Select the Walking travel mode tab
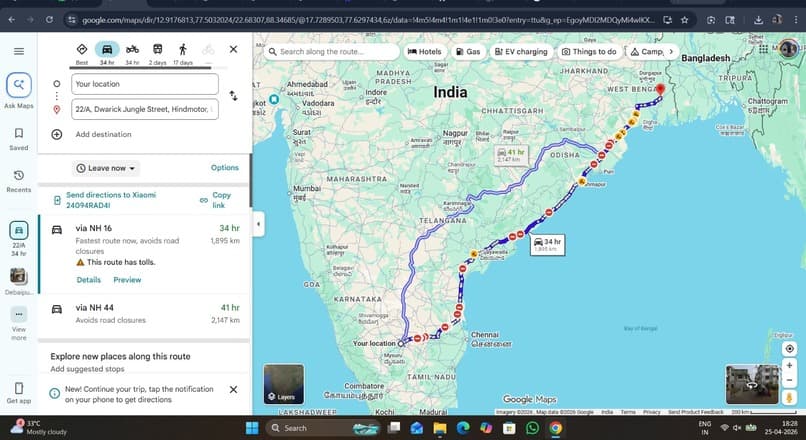The height and width of the screenshot is (440, 806). tap(183, 53)
